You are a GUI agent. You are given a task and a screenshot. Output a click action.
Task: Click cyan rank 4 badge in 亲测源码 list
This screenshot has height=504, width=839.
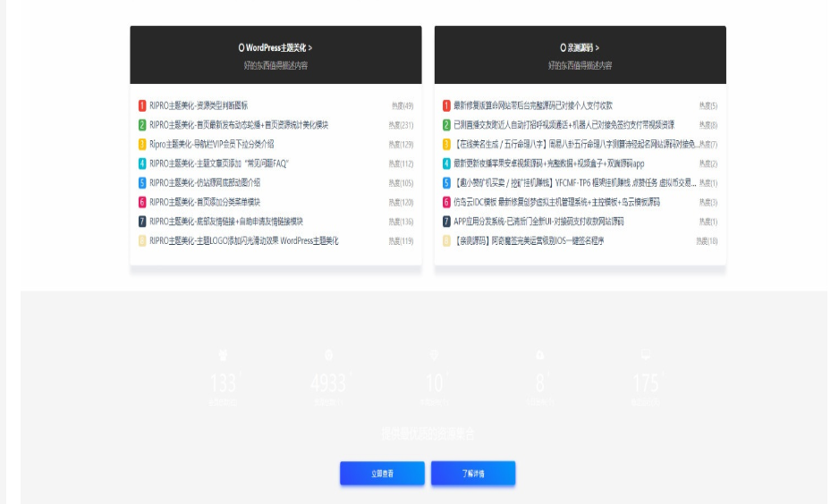tap(446, 164)
